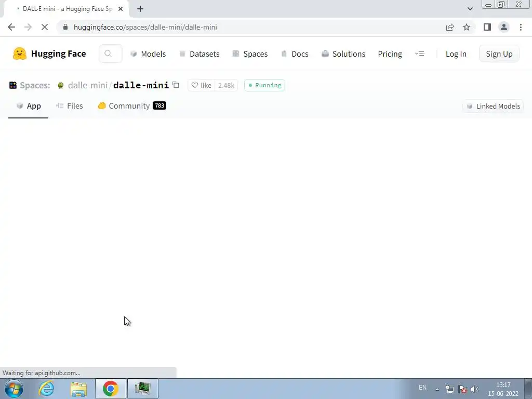Open the Action Center flag icon
The width and height of the screenshot is (532, 399).
pos(462,389)
